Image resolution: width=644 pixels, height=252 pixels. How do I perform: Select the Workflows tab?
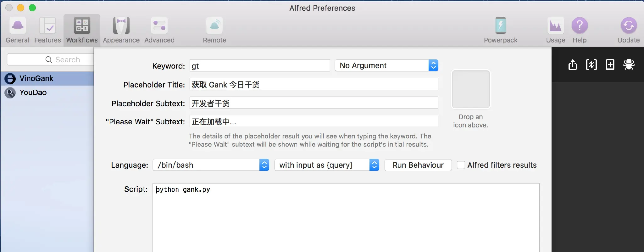[82, 31]
